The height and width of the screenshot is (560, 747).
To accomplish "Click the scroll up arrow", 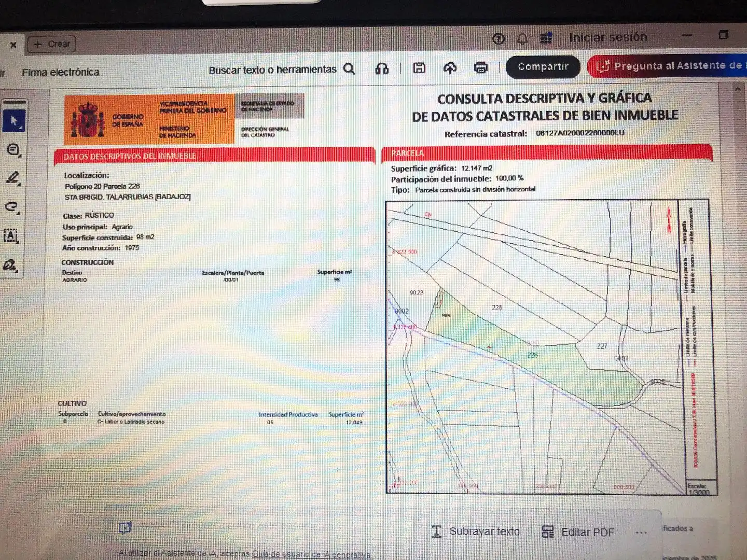I will coord(737,90).
